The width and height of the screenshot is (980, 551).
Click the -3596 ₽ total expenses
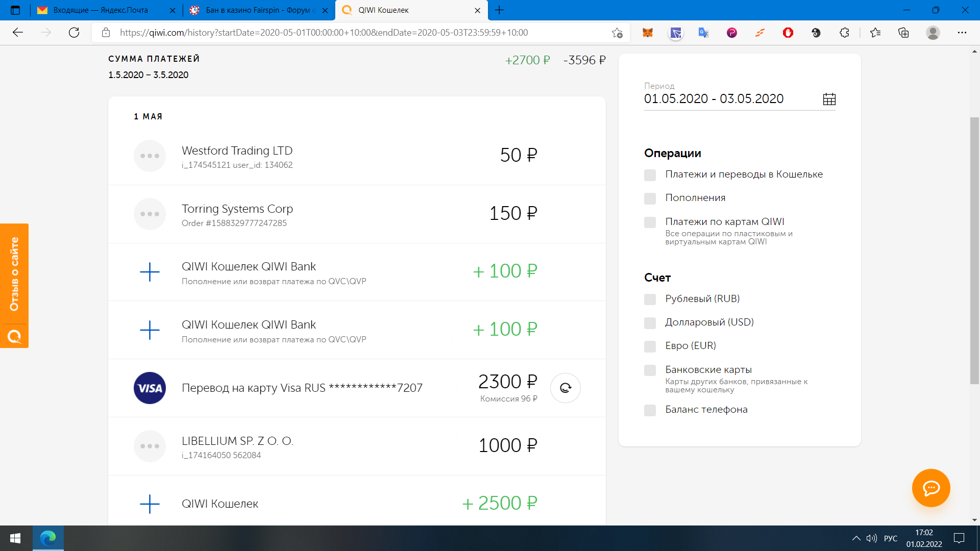pyautogui.click(x=584, y=60)
